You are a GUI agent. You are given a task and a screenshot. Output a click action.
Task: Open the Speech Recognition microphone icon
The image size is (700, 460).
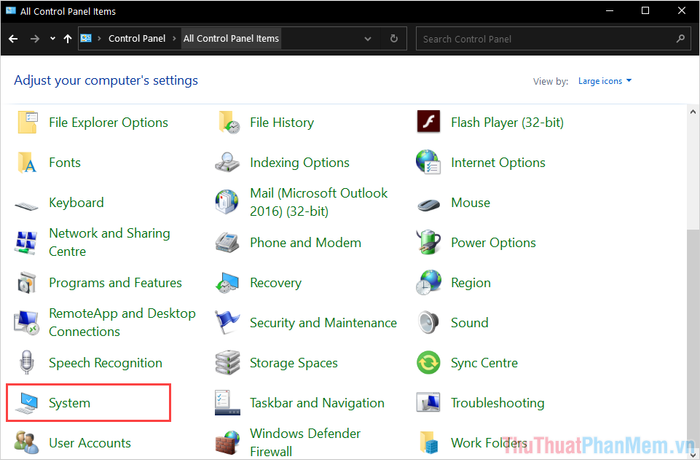pyautogui.click(x=27, y=363)
